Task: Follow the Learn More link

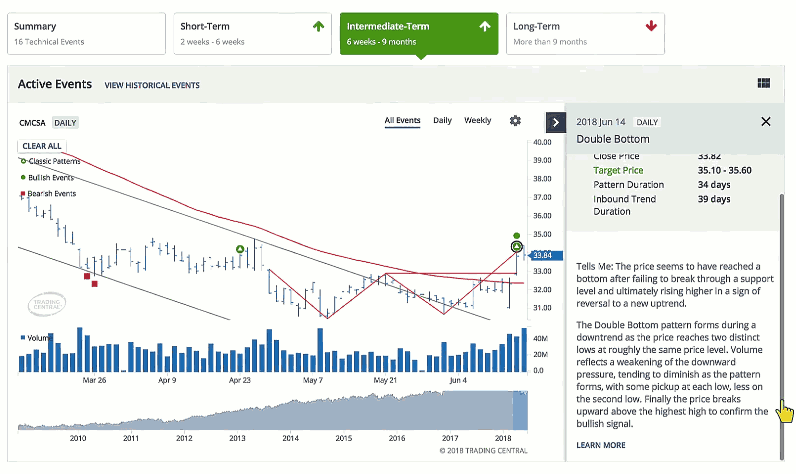Action: (601, 445)
